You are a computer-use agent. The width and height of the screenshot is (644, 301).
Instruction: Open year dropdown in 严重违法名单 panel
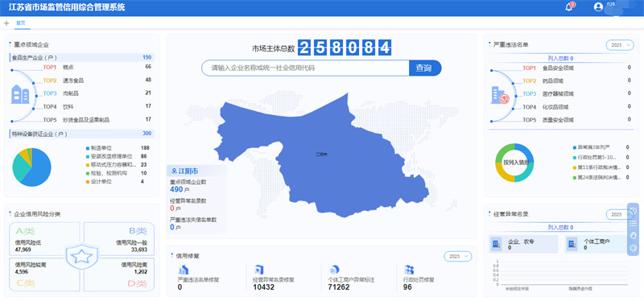point(620,45)
